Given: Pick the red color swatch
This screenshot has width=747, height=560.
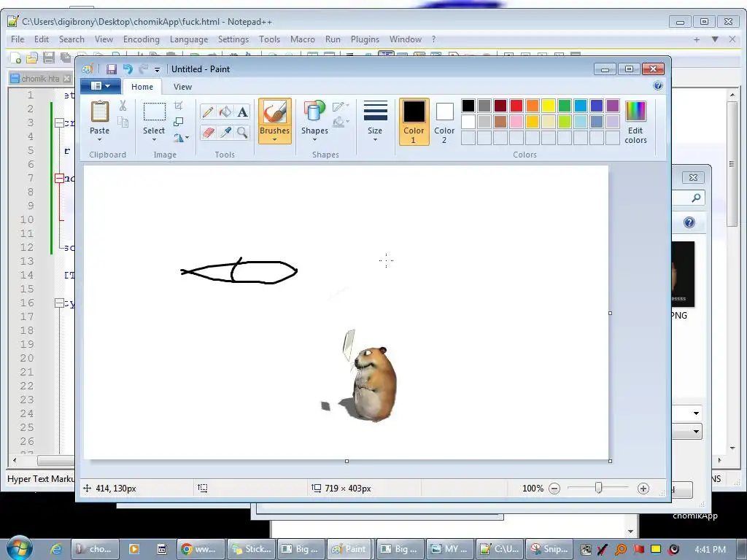Looking at the screenshot, I should pos(516,106).
